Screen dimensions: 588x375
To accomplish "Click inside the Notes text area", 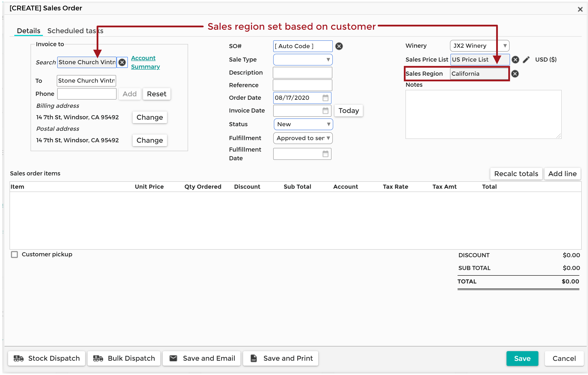I will click(484, 114).
